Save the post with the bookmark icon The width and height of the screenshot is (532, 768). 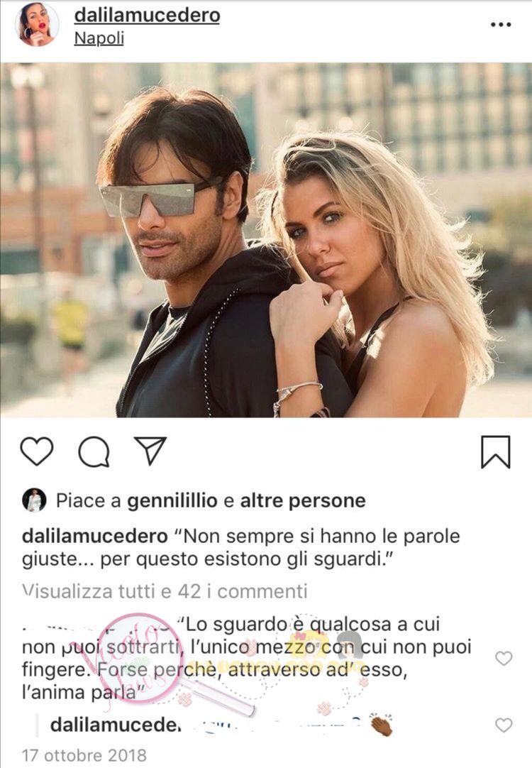coord(495,451)
